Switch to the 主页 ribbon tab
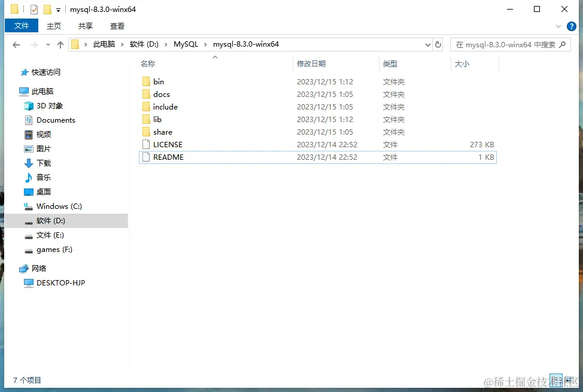Screen dimensions: 583x392 [x=53, y=26]
